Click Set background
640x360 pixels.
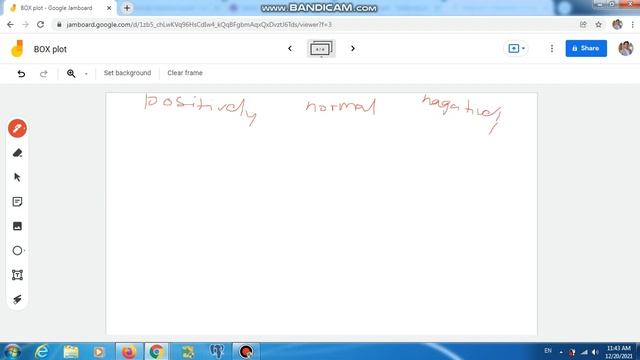pos(127,73)
